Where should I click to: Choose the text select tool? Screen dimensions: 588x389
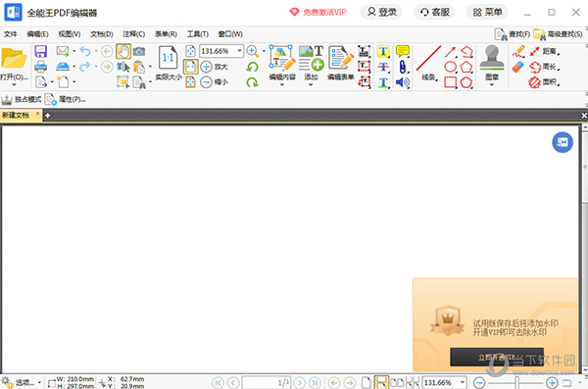[x=123, y=68]
